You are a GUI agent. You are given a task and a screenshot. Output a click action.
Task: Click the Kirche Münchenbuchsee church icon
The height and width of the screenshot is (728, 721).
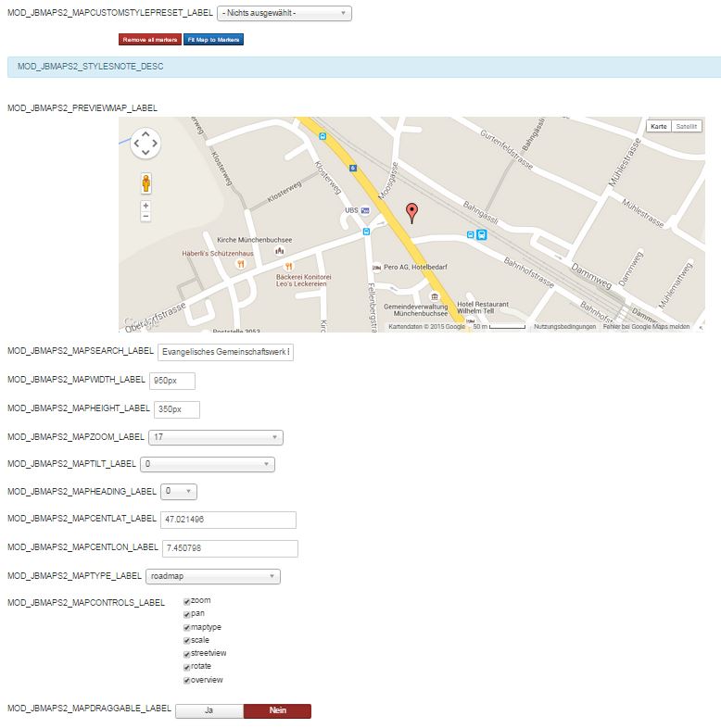click(x=279, y=251)
